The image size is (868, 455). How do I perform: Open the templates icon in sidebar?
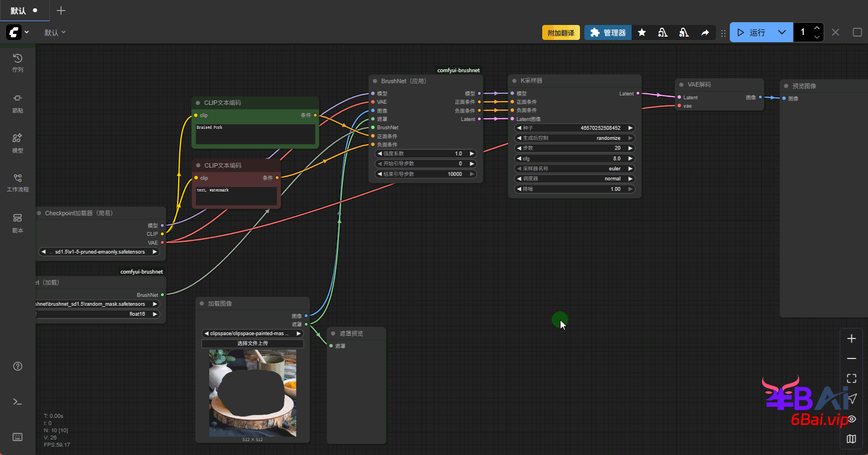tap(18, 222)
